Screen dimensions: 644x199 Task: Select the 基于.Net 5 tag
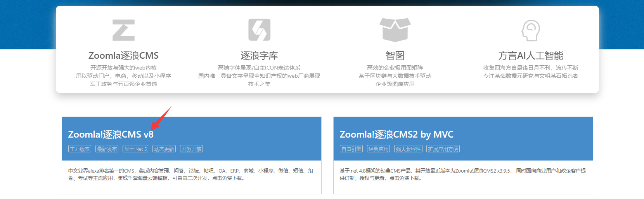pyautogui.click(x=135, y=149)
